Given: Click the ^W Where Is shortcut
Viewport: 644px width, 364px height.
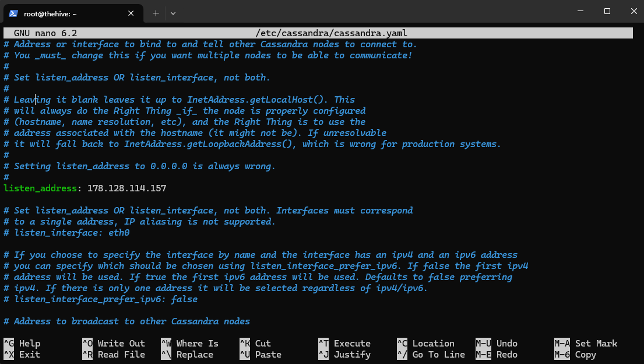Looking at the screenshot, I should [190, 344].
